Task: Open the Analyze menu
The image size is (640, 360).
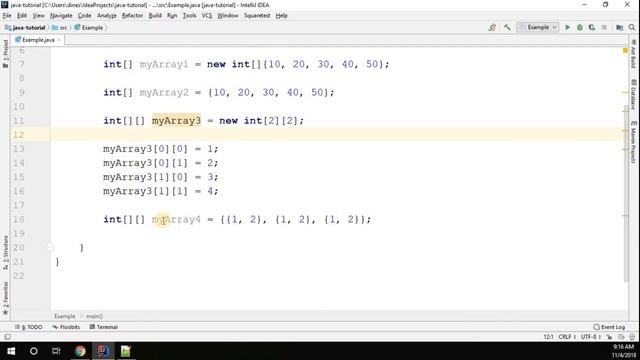Action: tap(107, 16)
